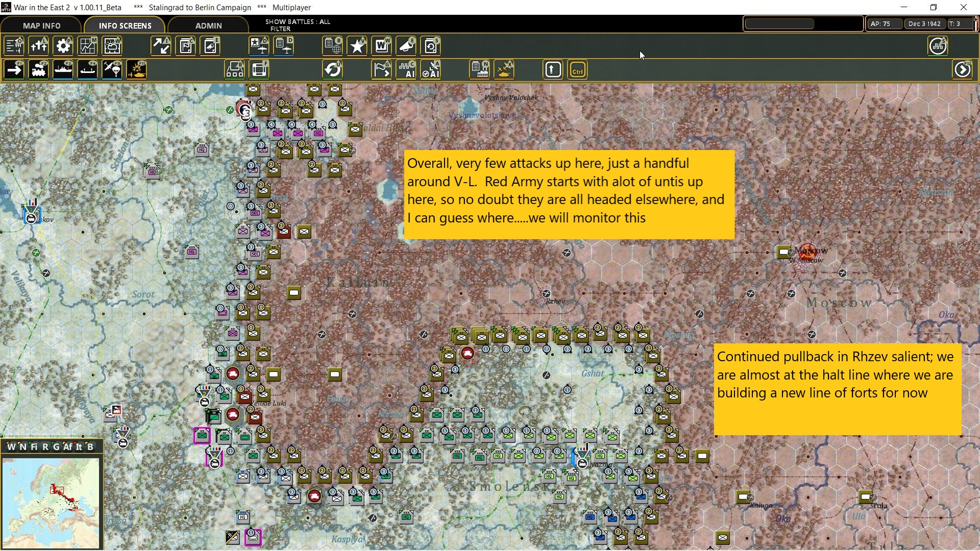Cycle the Show Battles: All filter
The width and height of the screenshot is (980, 551).
298,25
